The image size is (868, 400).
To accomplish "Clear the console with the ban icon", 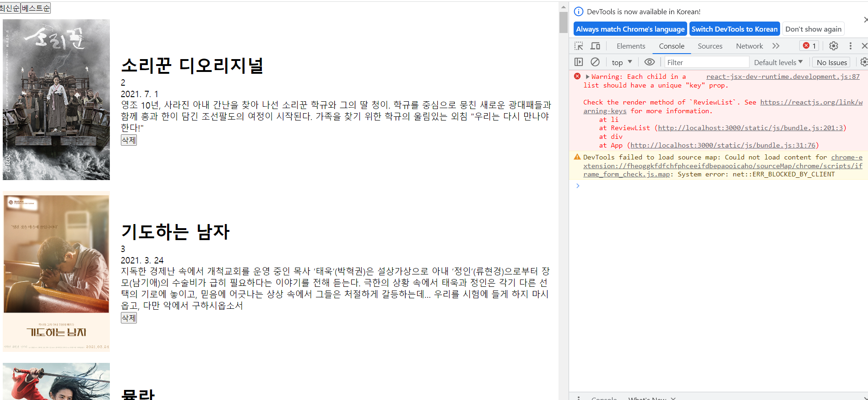I will pos(595,62).
